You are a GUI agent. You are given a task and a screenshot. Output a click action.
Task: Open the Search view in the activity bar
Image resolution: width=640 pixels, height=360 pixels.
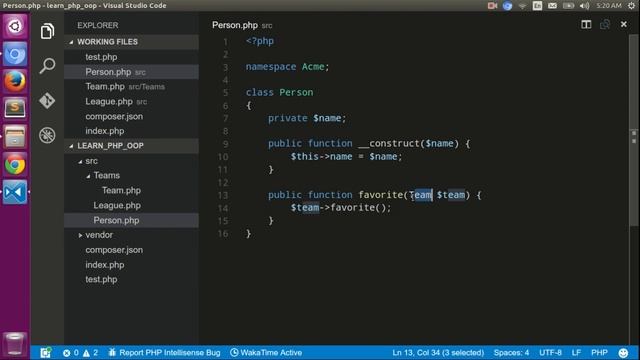47,65
